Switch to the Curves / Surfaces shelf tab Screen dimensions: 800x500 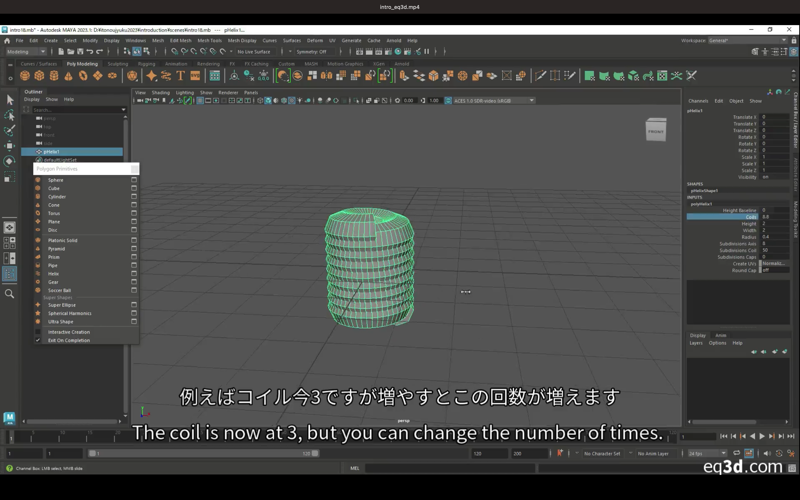pos(39,64)
